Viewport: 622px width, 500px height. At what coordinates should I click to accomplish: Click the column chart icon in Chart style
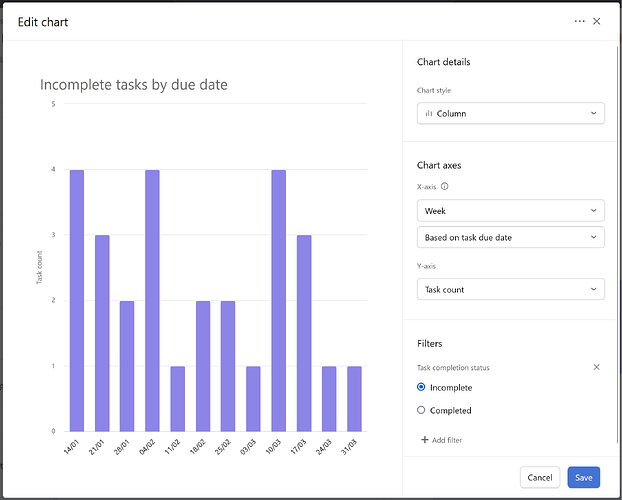[x=428, y=113]
